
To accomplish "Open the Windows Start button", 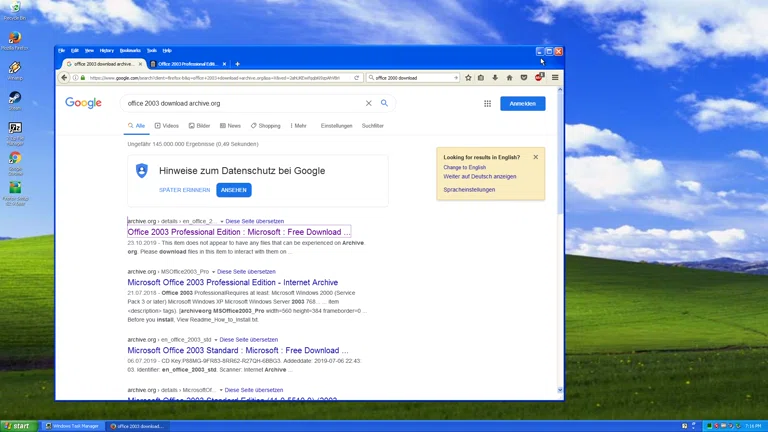I will pos(18,426).
